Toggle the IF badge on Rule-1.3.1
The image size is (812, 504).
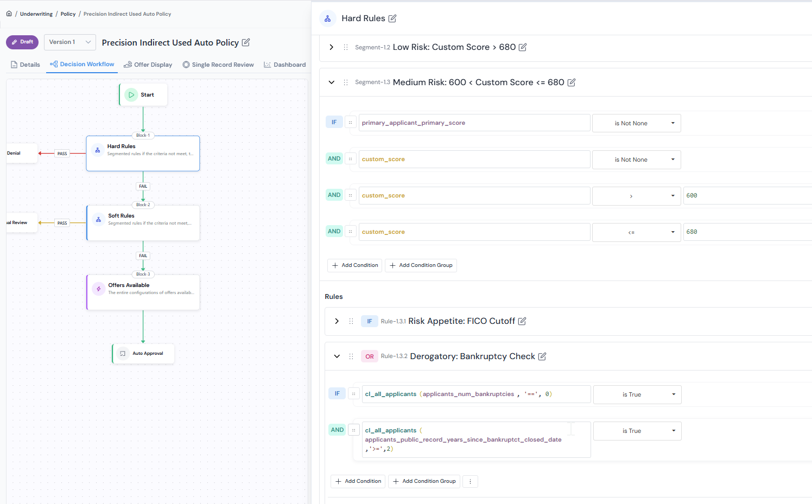coord(370,321)
